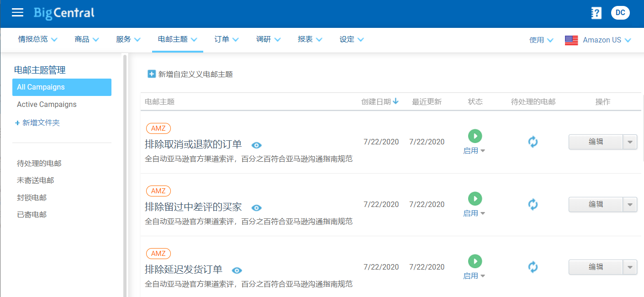Open the hamburger menu icon
Image resolution: width=644 pixels, height=297 pixels.
pyautogui.click(x=17, y=13)
